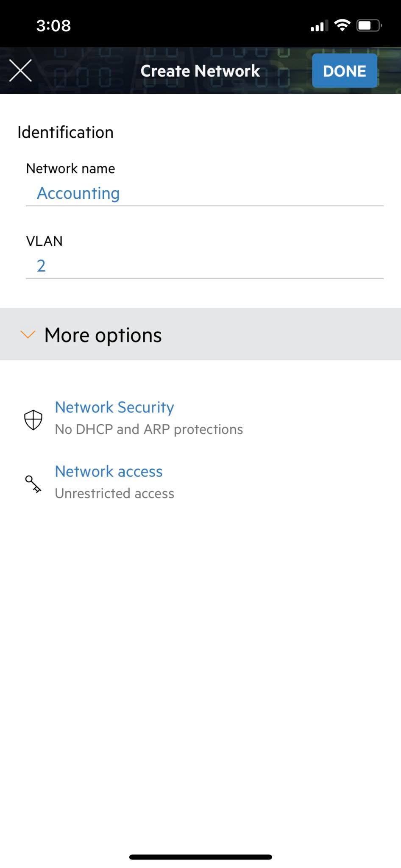Viewport: 401px width, 868px height.
Task: Tap the DONE button
Action: coord(345,71)
